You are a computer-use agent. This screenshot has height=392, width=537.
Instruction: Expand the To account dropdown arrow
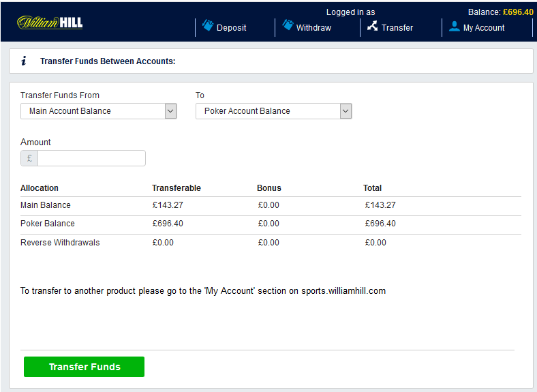[x=346, y=111]
